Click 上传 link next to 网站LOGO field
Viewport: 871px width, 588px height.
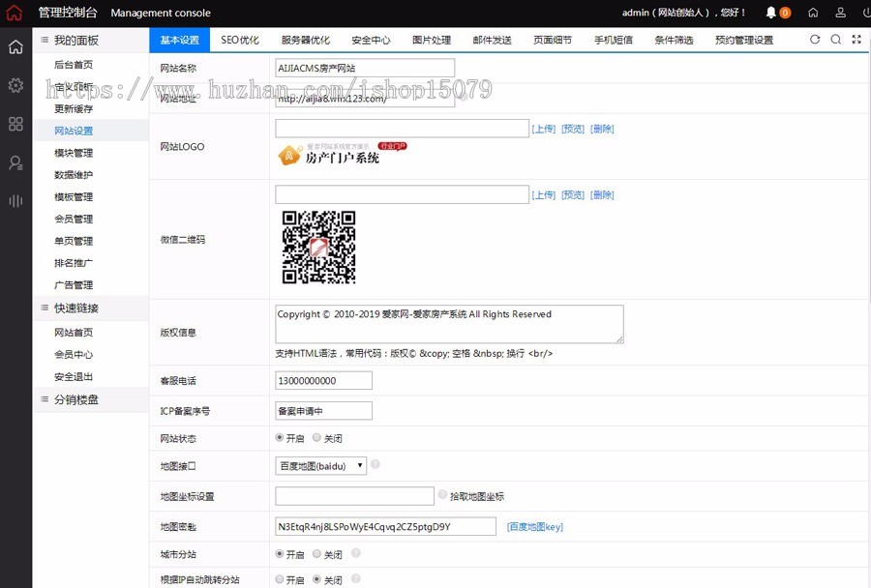click(543, 129)
